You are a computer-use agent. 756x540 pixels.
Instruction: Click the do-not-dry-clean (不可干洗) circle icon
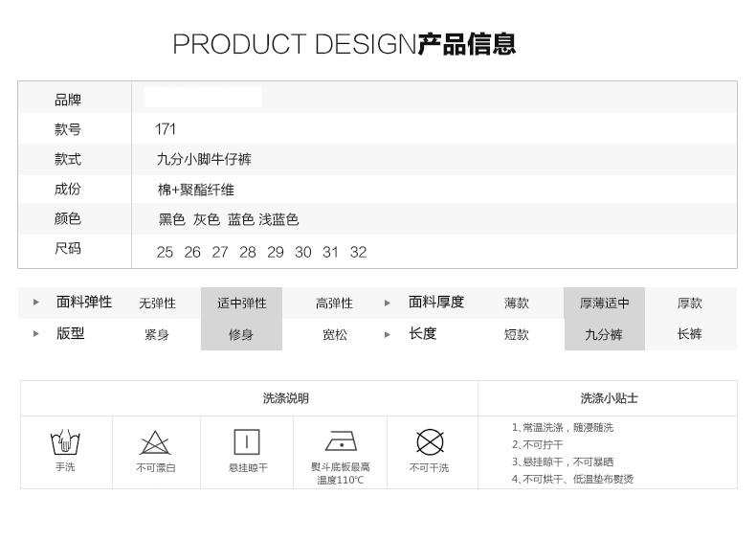(x=430, y=441)
